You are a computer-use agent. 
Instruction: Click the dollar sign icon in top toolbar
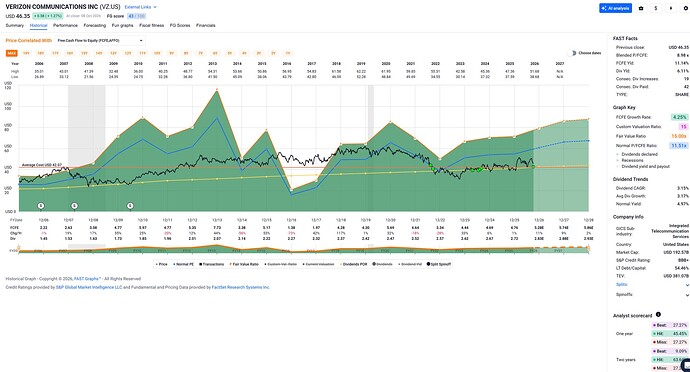tap(656, 8)
